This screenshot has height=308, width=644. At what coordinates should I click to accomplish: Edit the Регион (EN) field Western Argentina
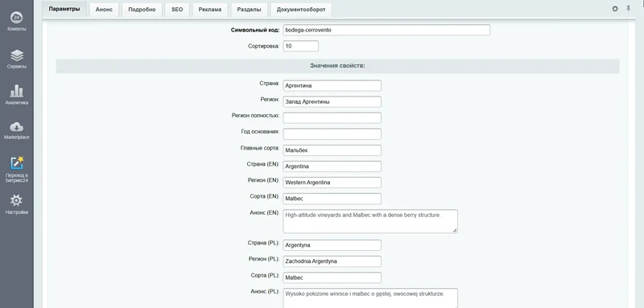pyautogui.click(x=332, y=183)
